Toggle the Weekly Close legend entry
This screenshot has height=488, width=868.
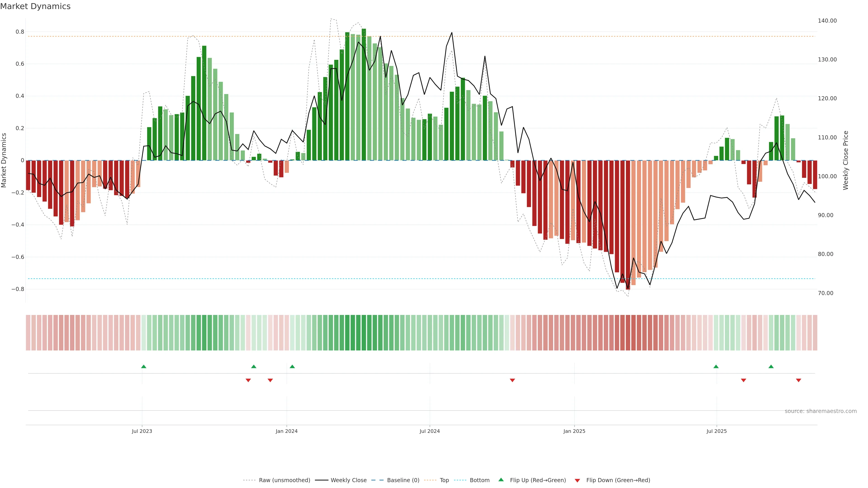(348, 480)
